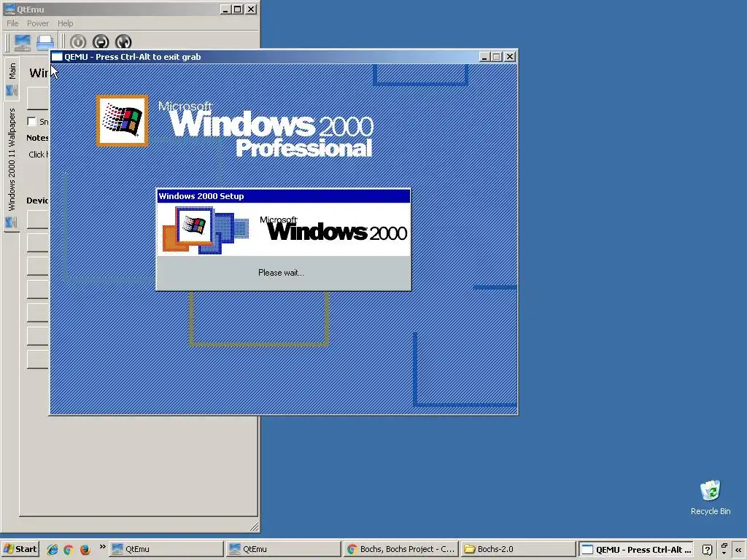Image resolution: width=747 pixels, height=560 pixels.
Task: Click the QtEmu window resize grip
Action: point(255,526)
